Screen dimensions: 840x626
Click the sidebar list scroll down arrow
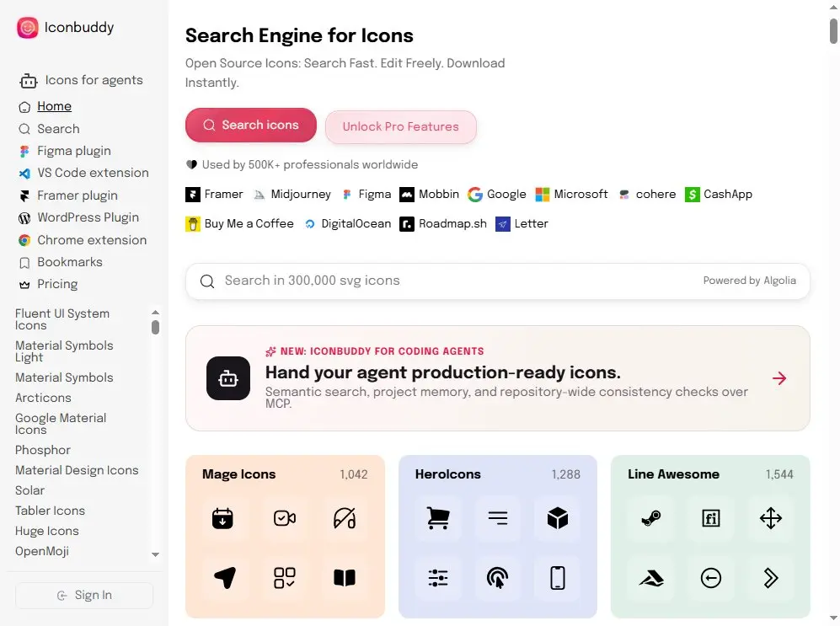point(155,554)
